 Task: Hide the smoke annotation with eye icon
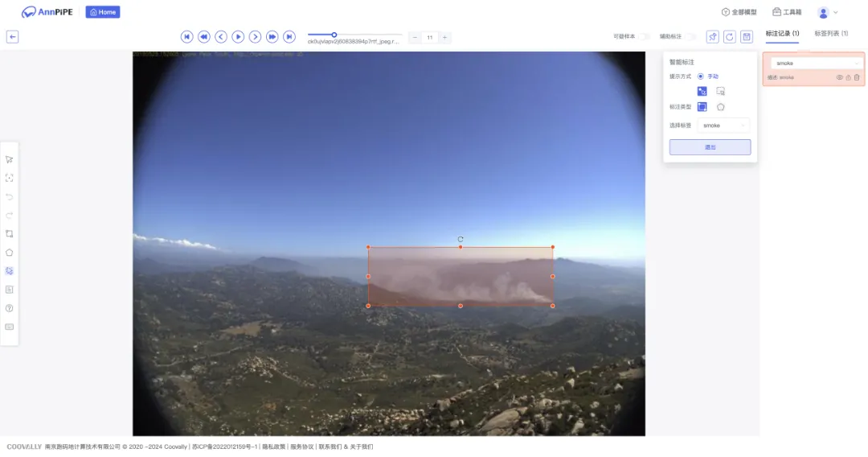840,77
